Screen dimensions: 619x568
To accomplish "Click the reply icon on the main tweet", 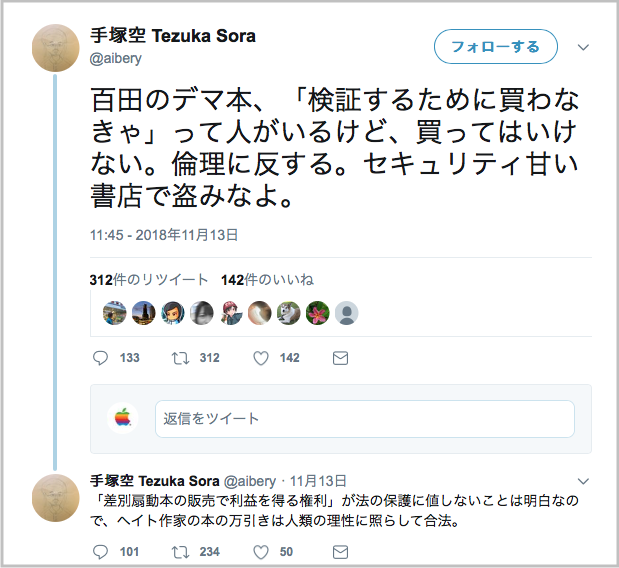I will click(x=100, y=358).
